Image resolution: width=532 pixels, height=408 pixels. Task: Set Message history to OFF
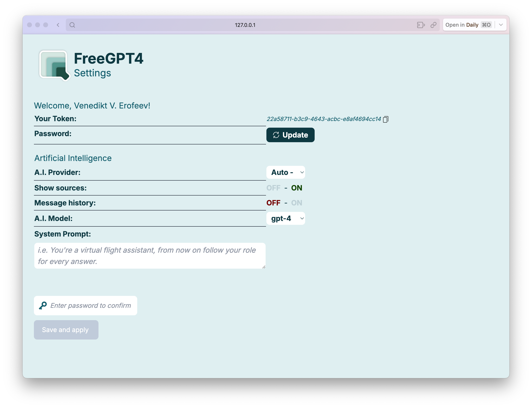point(273,203)
